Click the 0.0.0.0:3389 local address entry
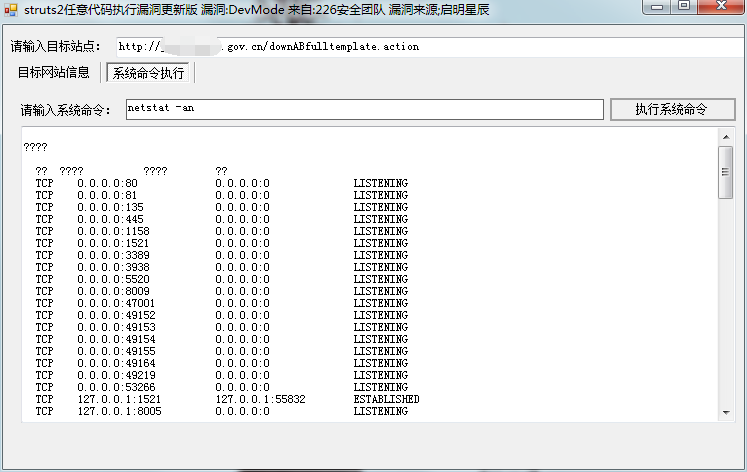The width and height of the screenshot is (747, 472). [x=113, y=255]
